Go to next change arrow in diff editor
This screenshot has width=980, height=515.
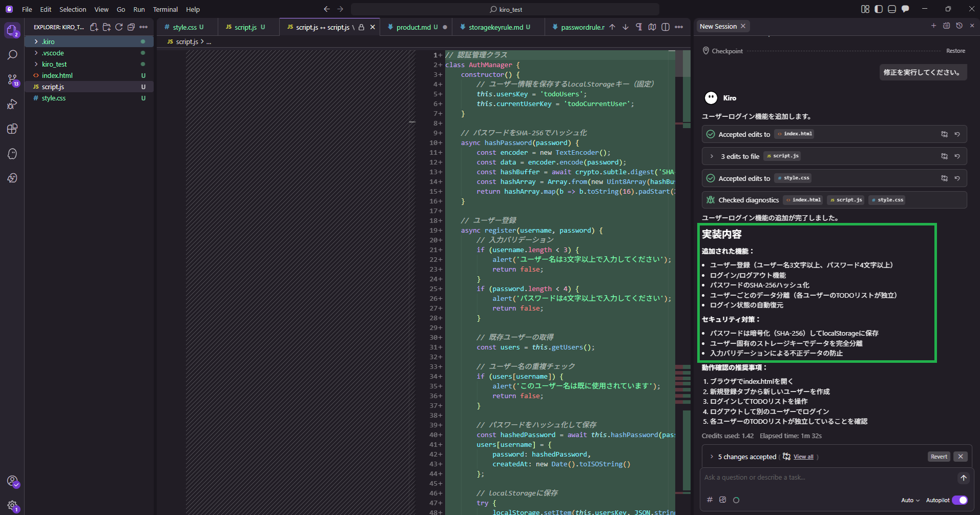point(625,27)
